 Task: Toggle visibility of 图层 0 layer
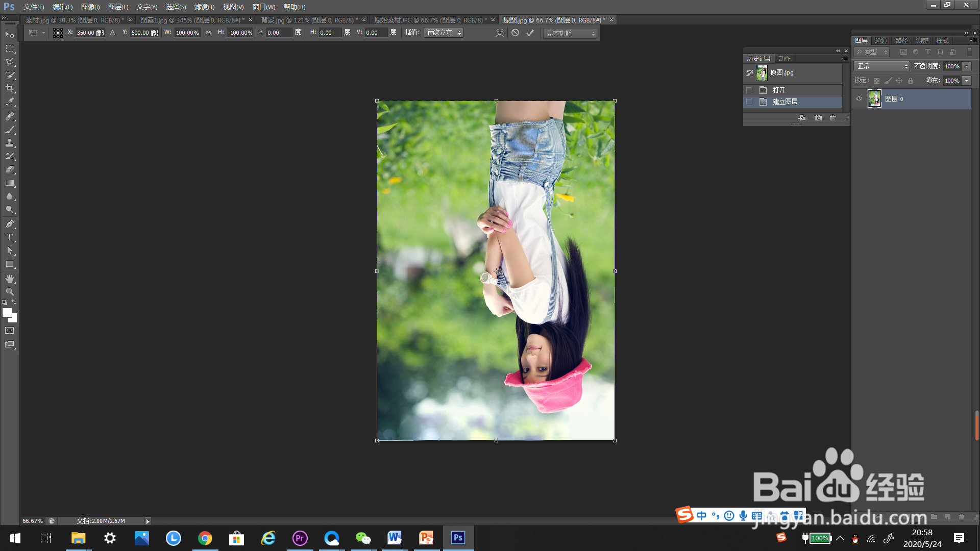click(x=859, y=99)
